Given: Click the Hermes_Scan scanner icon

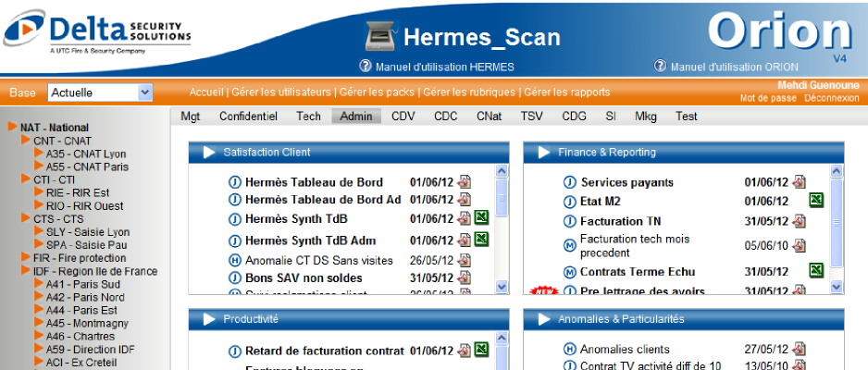Looking at the screenshot, I should 382,36.
